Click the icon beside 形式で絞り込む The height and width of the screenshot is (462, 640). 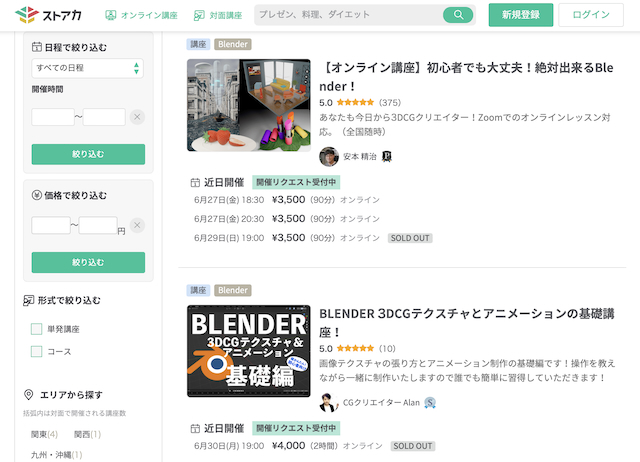click(29, 300)
